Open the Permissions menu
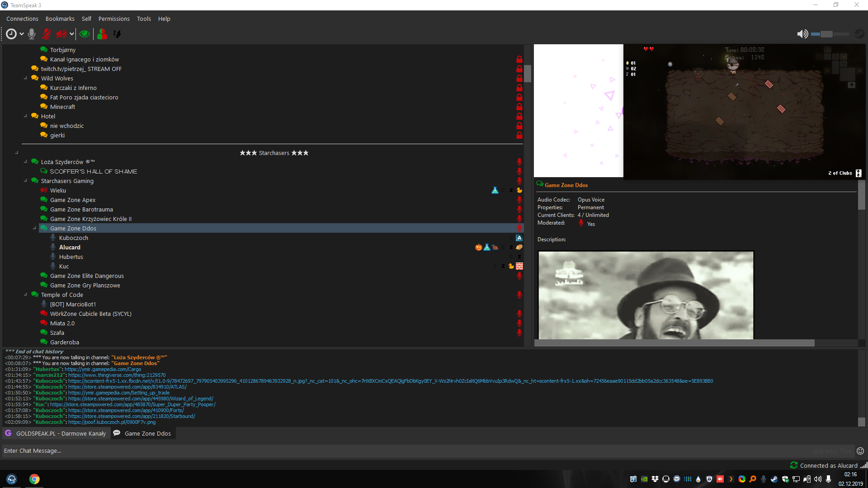This screenshot has height=488, width=868. pos(114,19)
